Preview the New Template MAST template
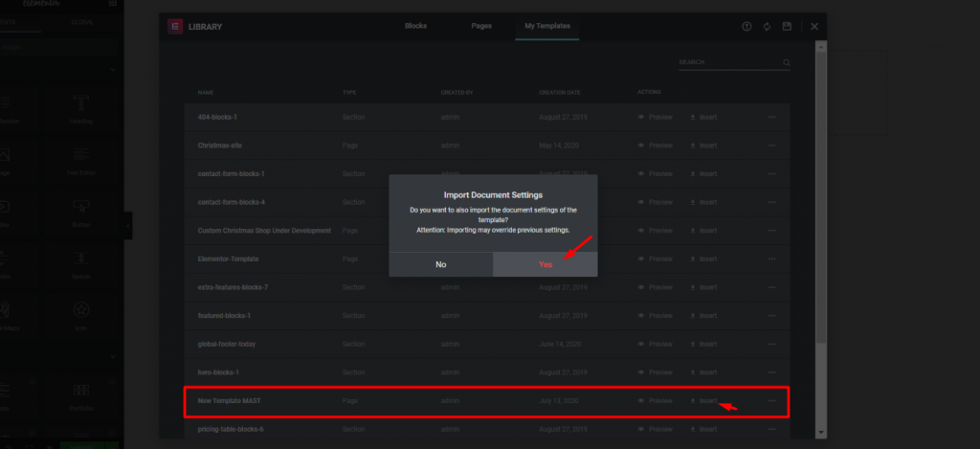Viewport: 980px width, 449px height. (656, 401)
